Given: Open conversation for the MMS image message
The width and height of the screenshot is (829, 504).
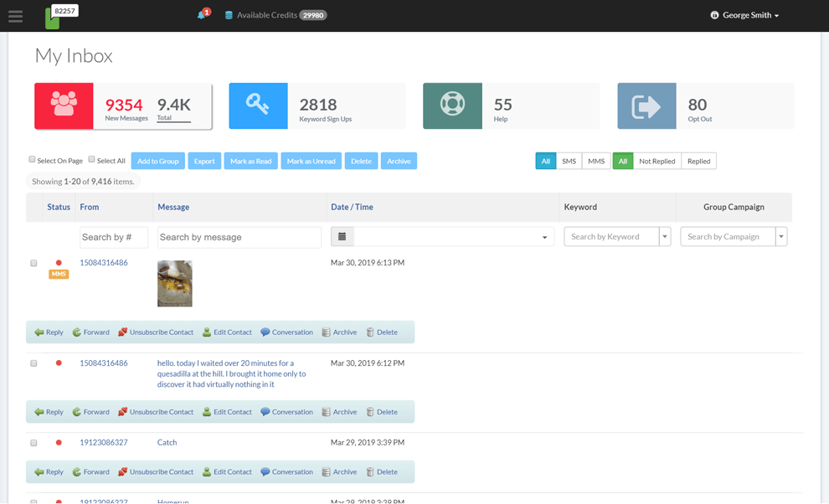Looking at the screenshot, I should pyautogui.click(x=287, y=332).
